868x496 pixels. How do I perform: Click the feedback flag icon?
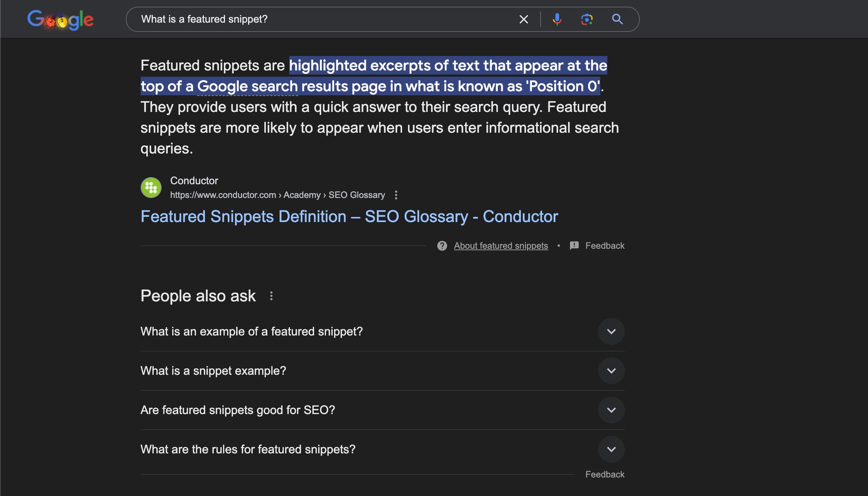tap(574, 246)
